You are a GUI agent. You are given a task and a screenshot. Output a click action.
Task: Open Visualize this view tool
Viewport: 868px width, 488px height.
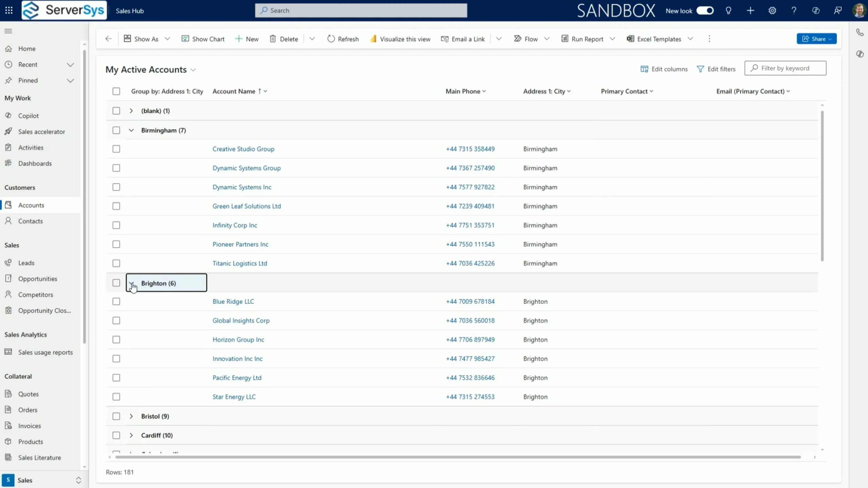point(400,39)
